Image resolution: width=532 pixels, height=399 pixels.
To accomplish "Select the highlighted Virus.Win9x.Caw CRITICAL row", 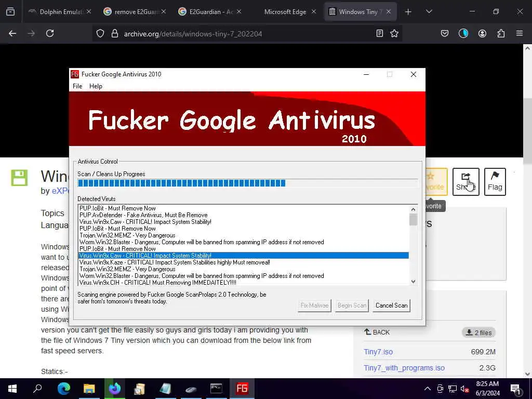I will pyautogui.click(x=243, y=256).
